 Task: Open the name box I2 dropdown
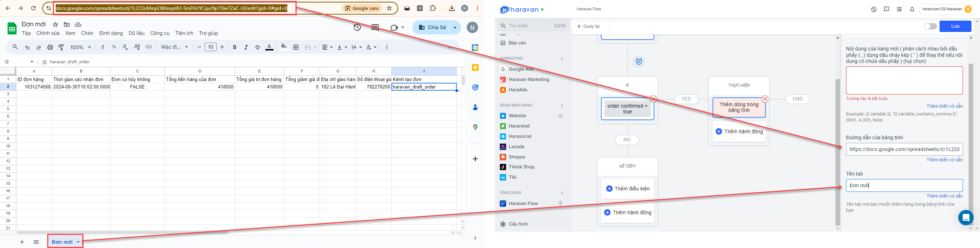[32, 61]
